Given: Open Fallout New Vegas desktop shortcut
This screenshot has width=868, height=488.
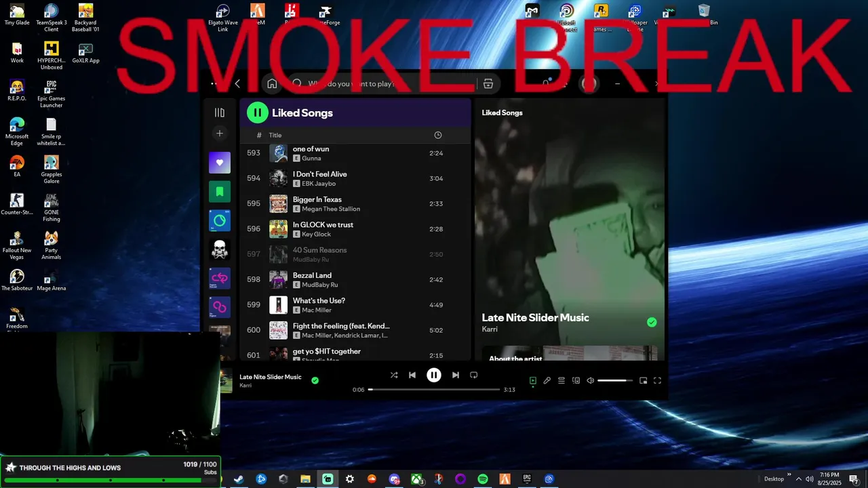Looking at the screenshot, I should pyautogui.click(x=17, y=245).
